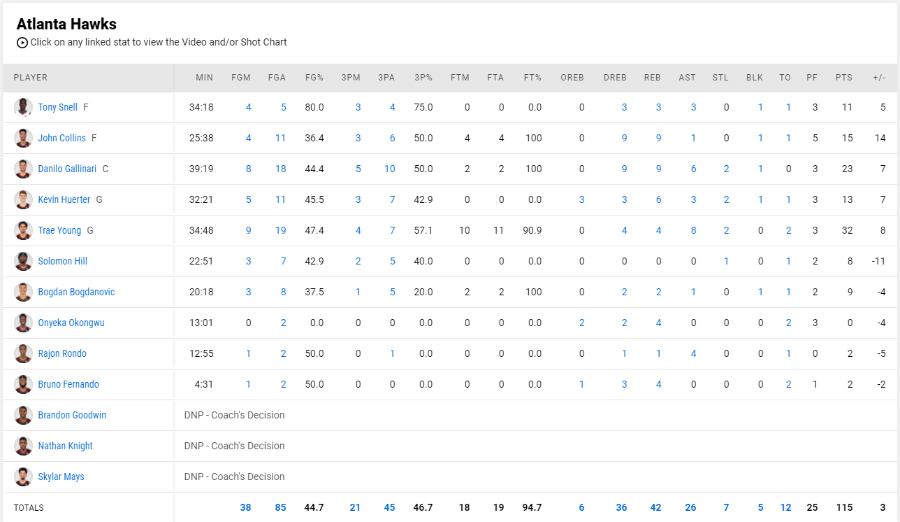Open Rajon Rondo's player page
Image resolution: width=900 pixels, height=522 pixels.
62,354
